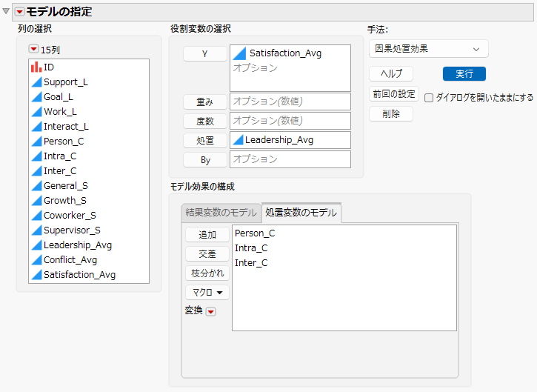Click the nominal bar-chart icon next to ID
Screen dimensions: 537x392
coord(36,67)
